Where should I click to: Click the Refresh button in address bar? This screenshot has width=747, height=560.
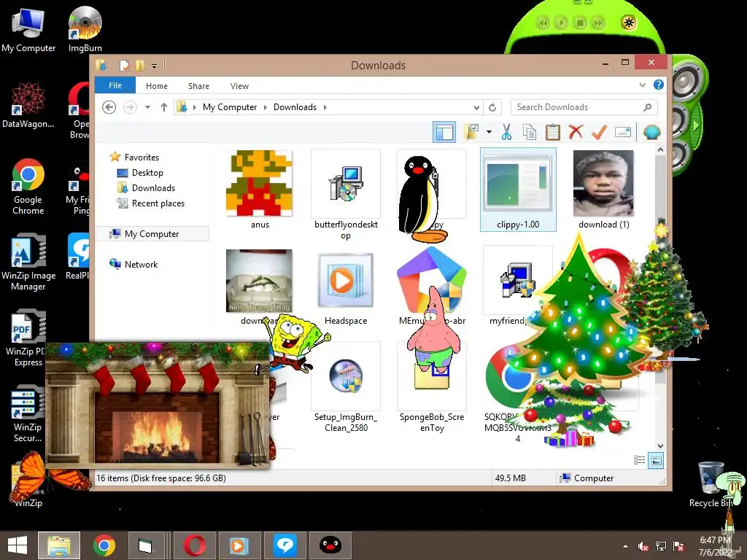[492, 108]
